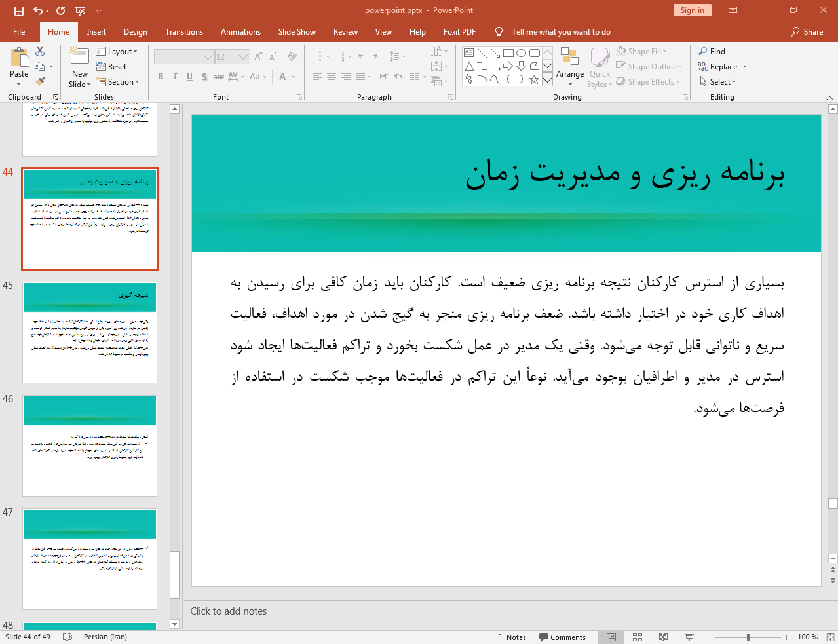This screenshot has width=838, height=644.
Task: Open the Transitions tab
Action: 184,32
